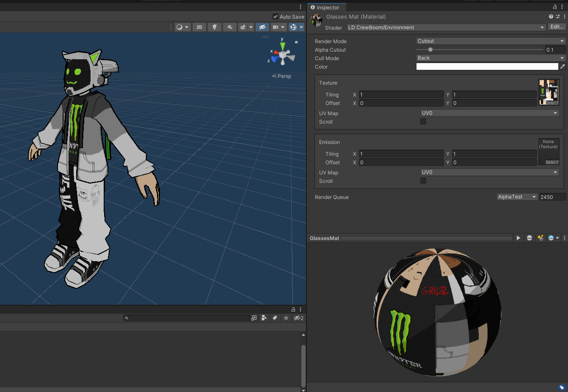The width and height of the screenshot is (568, 392).
Task: Change the Cull Mode dropdown from Back
Action: point(490,58)
